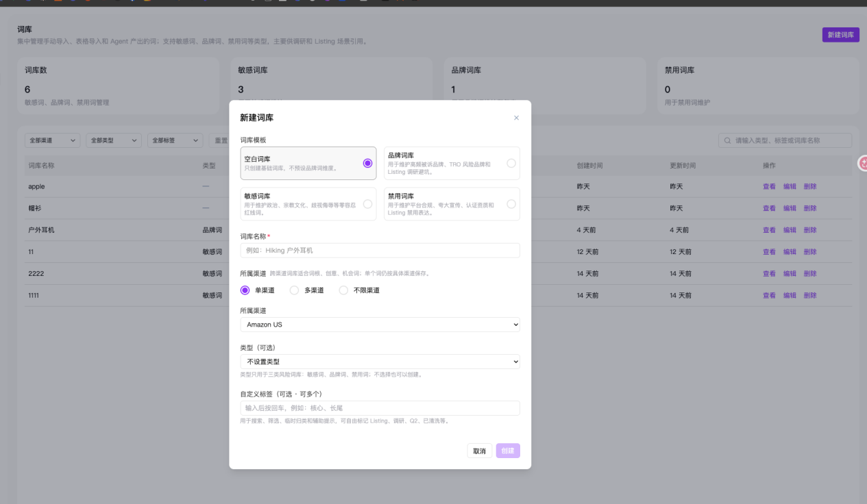This screenshot has height=504, width=867.
Task: Edit the 帽衫 row via 编辑
Action: coord(790,208)
